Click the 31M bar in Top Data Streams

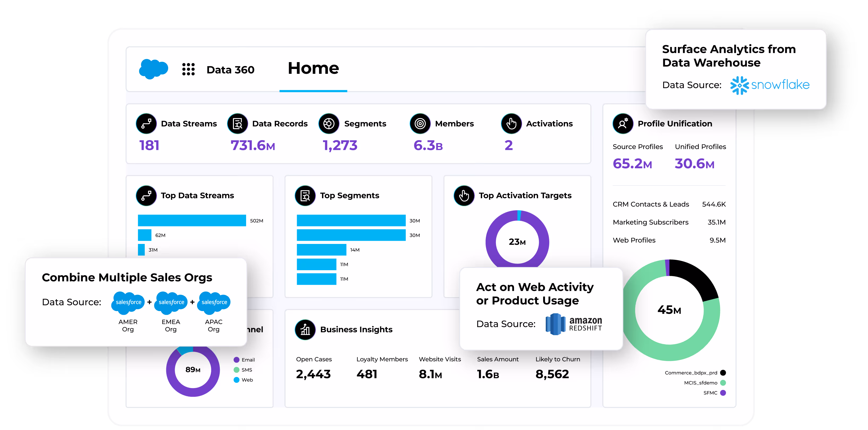point(141,250)
